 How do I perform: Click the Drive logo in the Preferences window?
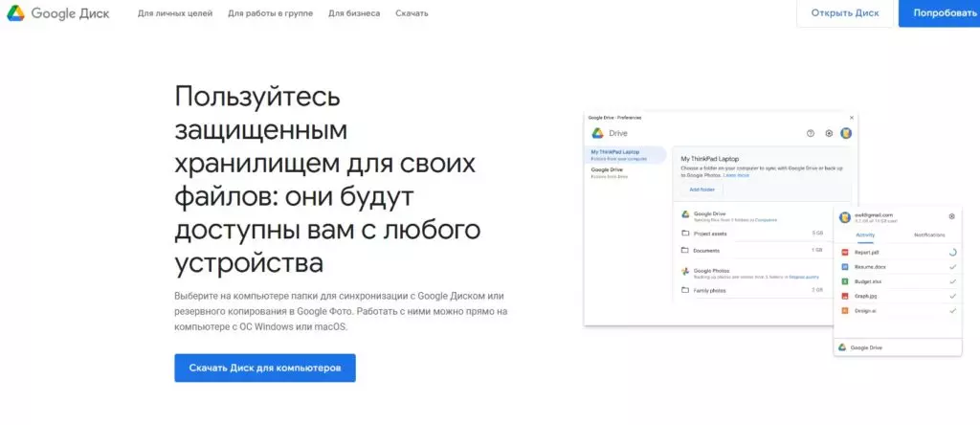click(597, 133)
